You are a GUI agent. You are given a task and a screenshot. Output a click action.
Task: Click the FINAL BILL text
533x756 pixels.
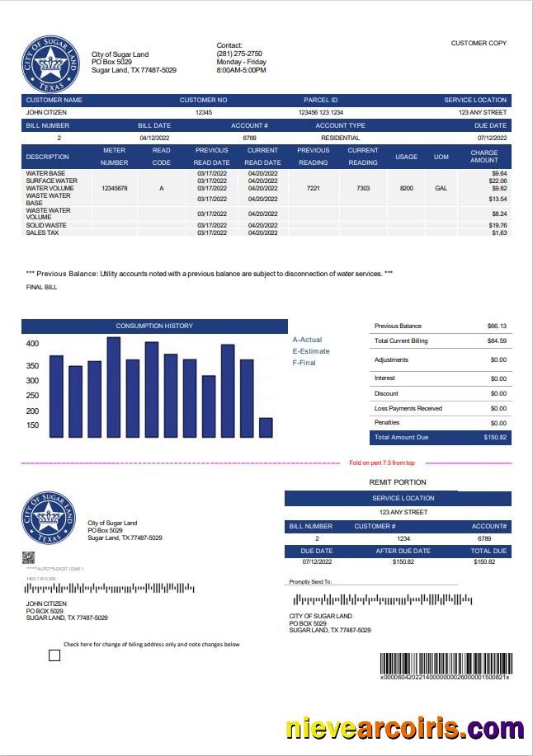point(41,287)
